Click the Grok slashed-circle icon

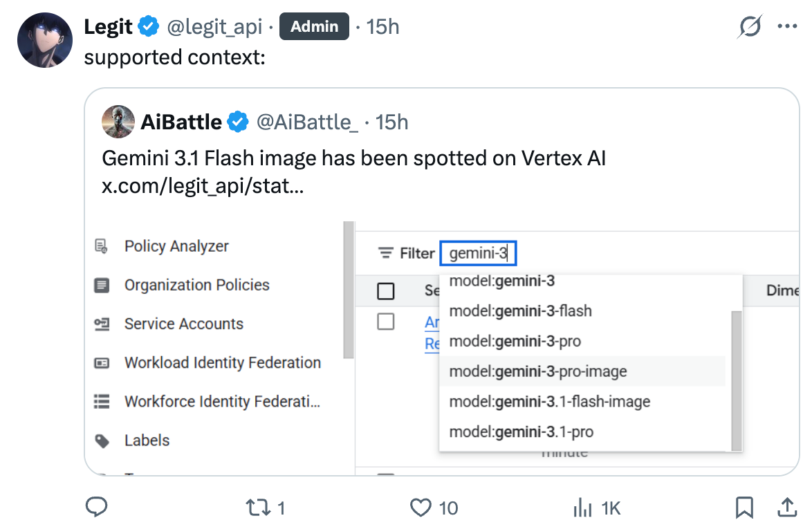pos(750,27)
